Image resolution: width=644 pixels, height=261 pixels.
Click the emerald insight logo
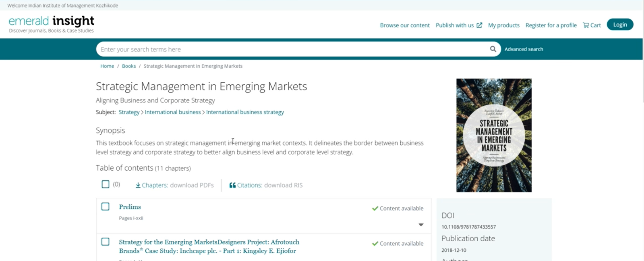point(51,24)
